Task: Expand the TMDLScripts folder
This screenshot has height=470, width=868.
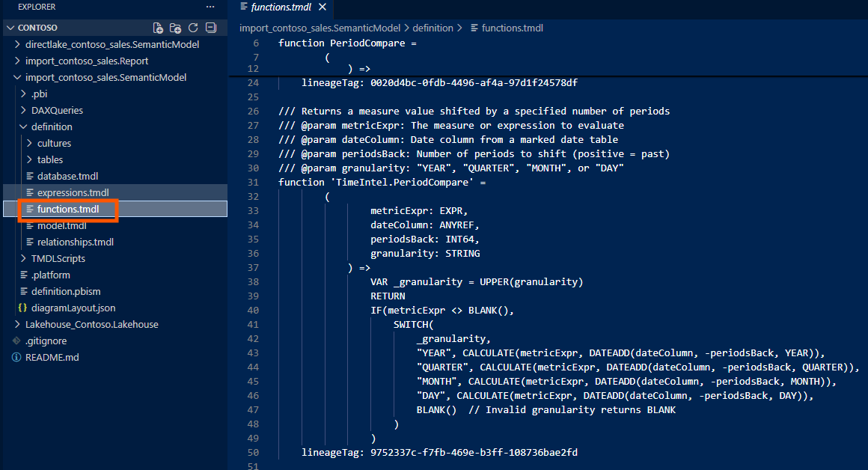Action: point(22,258)
